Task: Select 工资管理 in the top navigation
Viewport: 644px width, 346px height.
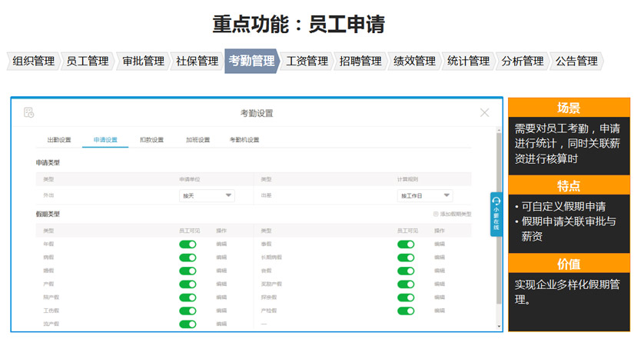Action: 307,62
